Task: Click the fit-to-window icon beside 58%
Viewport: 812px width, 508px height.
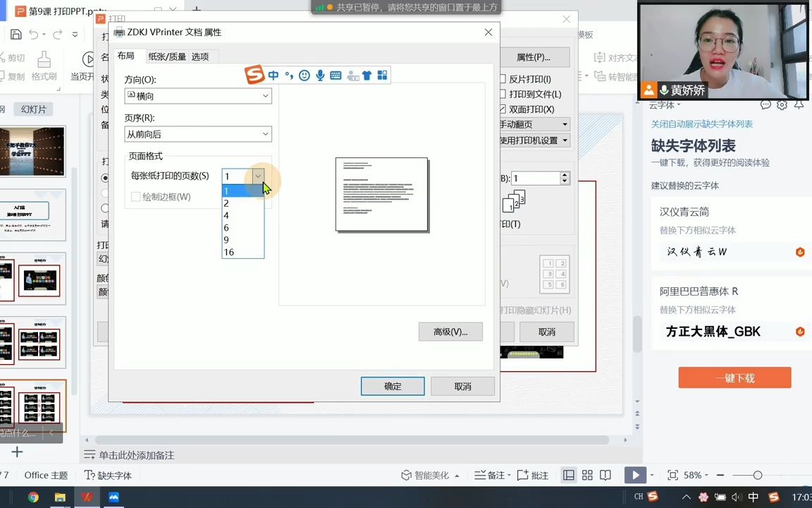Action: 672,475
